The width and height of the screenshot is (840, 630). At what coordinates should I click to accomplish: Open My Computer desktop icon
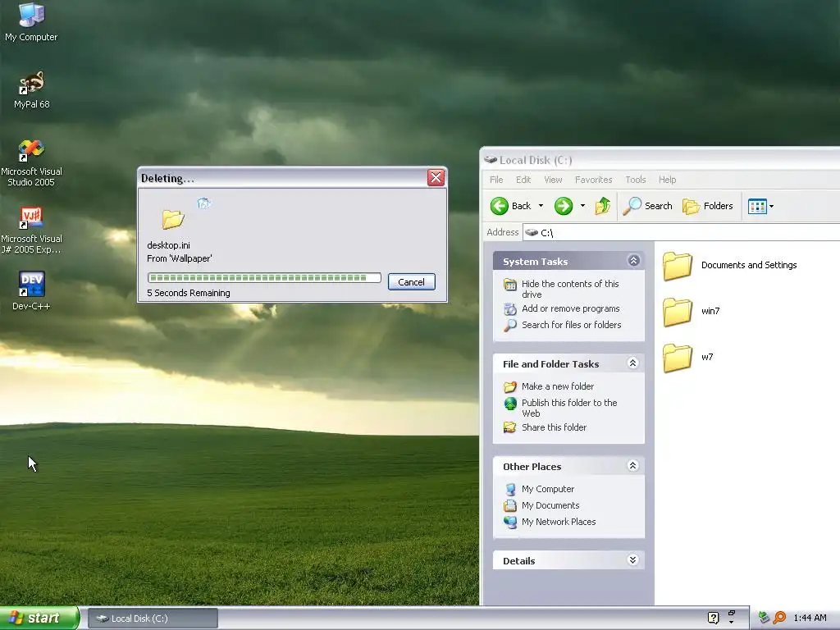click(x=31, y=22)
